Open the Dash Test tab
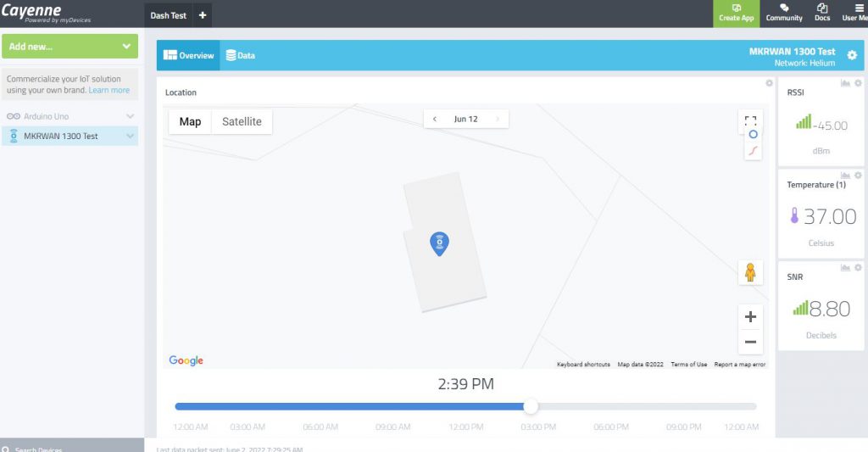 pyautogui.click(x=169, y=15)
